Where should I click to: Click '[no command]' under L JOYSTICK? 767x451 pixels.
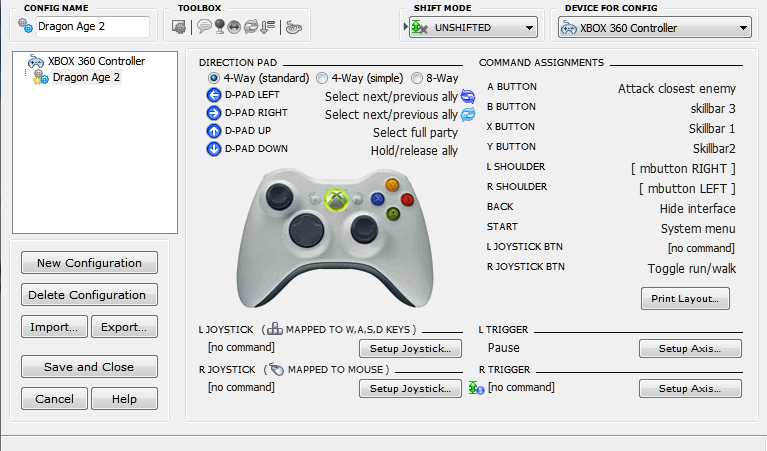click(241, 347)
